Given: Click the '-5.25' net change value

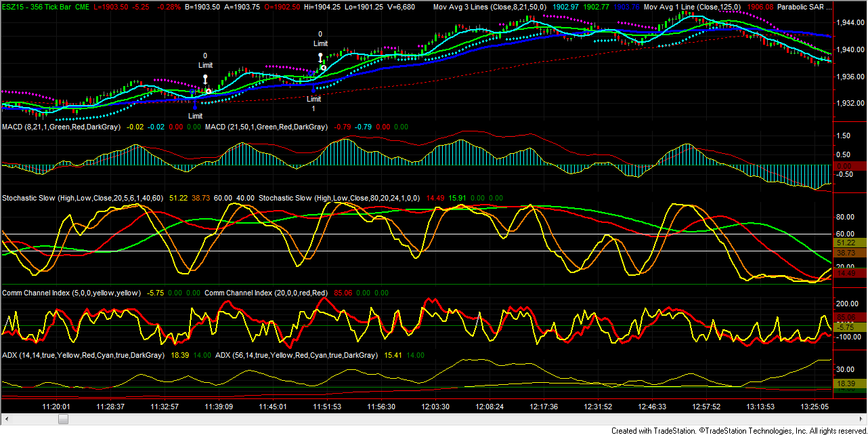Looking at the screenshot, I should [142, 6].
